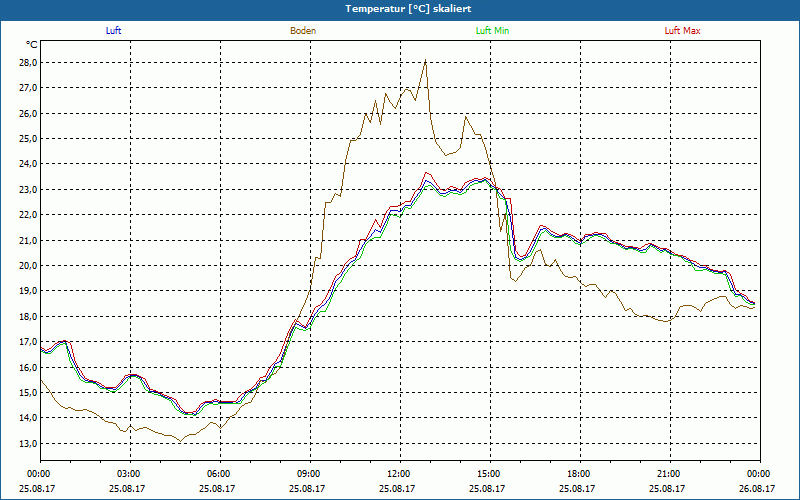The width and height of the screenshot is (800, 500).
Task: Click the 28,0 y-axis value
Action: 29,63
